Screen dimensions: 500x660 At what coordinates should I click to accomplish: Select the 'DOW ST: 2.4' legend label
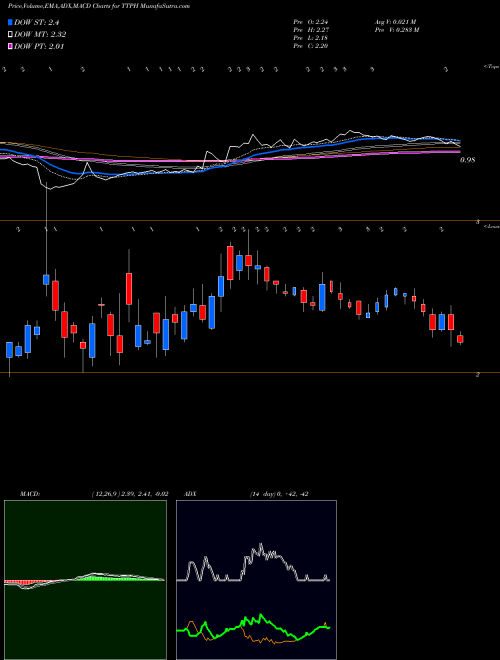(36, 23)
